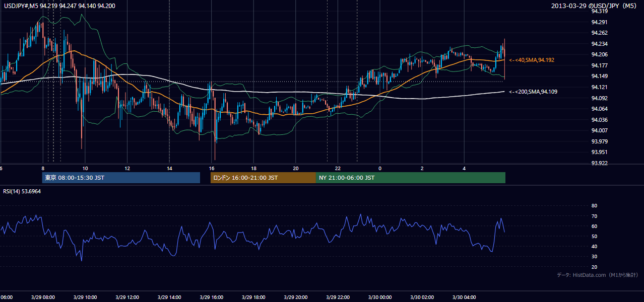Screen dimensions: 644x302
Task: Click RSI axis level 50
Action: tap(594, 236)
